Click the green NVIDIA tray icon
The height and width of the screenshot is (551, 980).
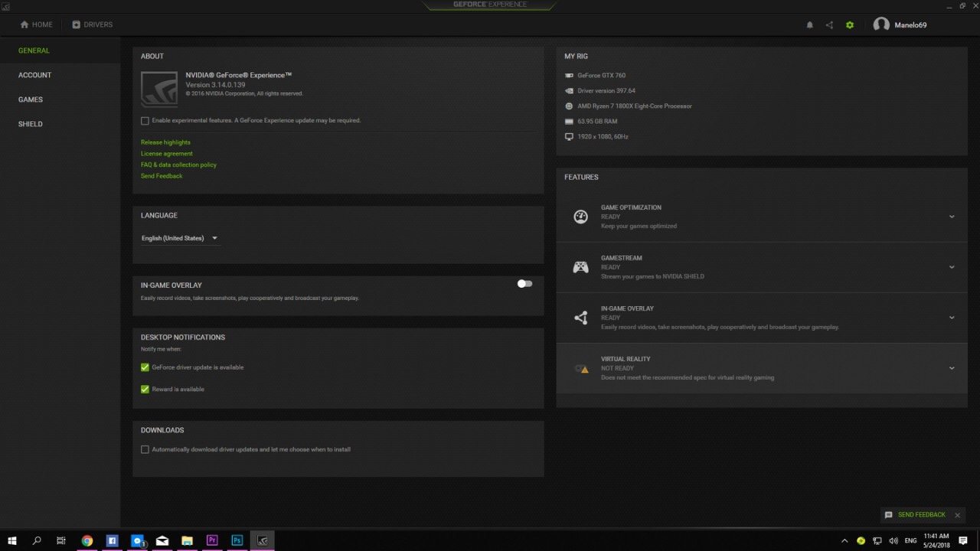coord(861,540)
